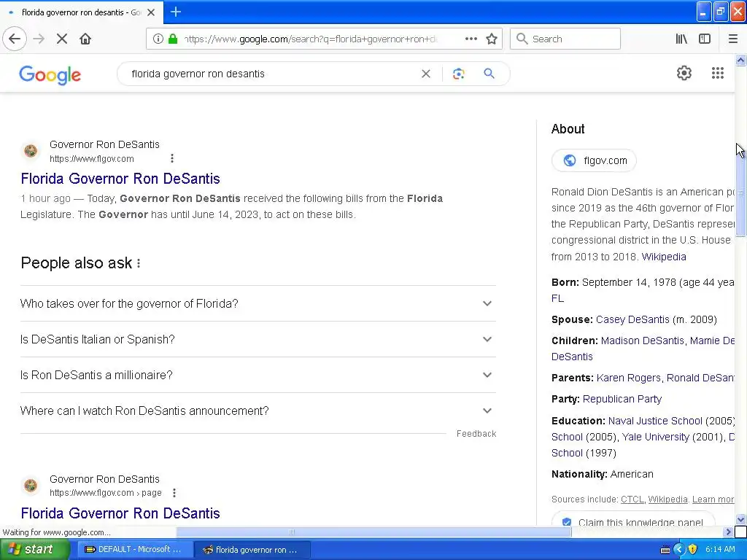Open first 'Florida Governor Ron DeSantis' result title
Viewport: 747px width, 560px height.
coord(120,179)
